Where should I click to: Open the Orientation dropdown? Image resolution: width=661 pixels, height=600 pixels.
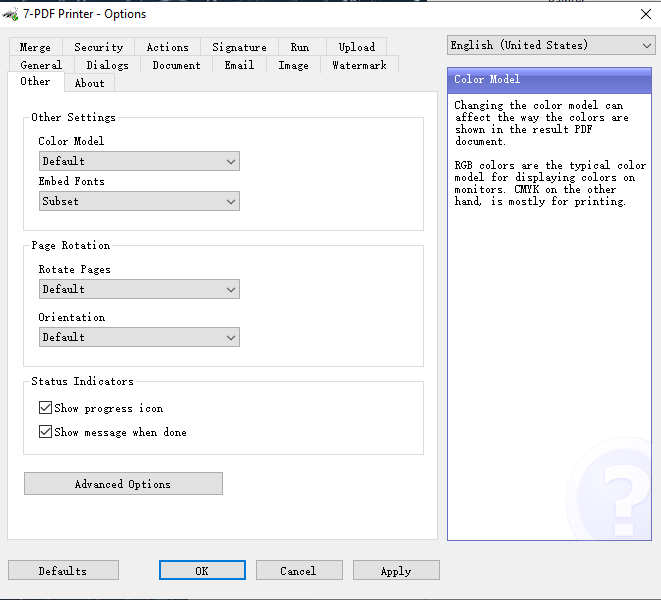click(x=139, y=337)
